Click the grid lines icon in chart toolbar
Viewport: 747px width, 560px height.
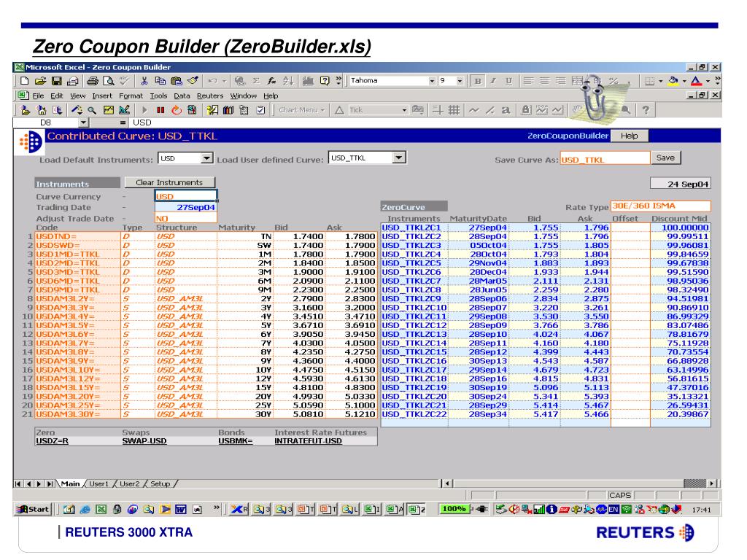454,111
